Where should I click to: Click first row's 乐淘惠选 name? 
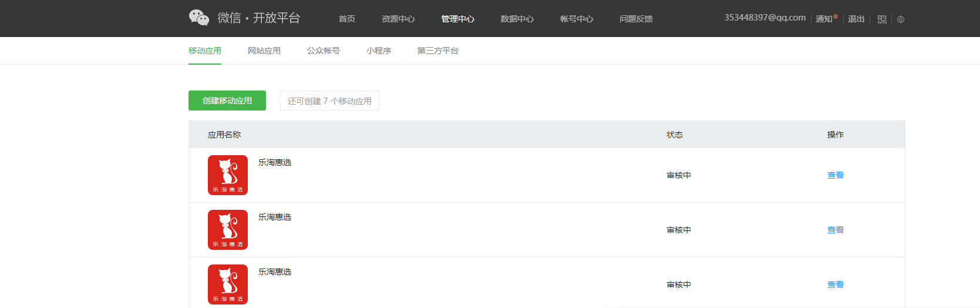click(275, 162)
